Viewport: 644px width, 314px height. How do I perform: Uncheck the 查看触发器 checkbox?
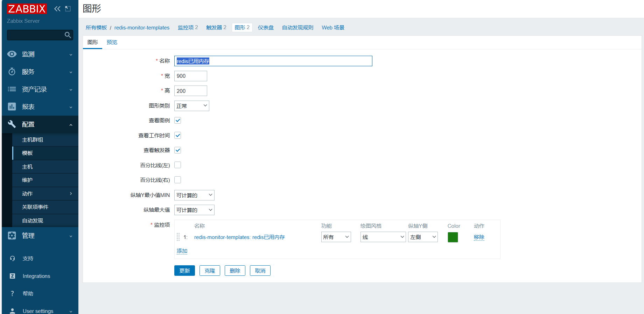point(178,150)
